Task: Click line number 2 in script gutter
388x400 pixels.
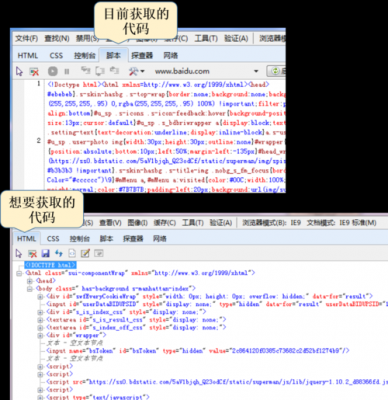Action: [39, 141]
